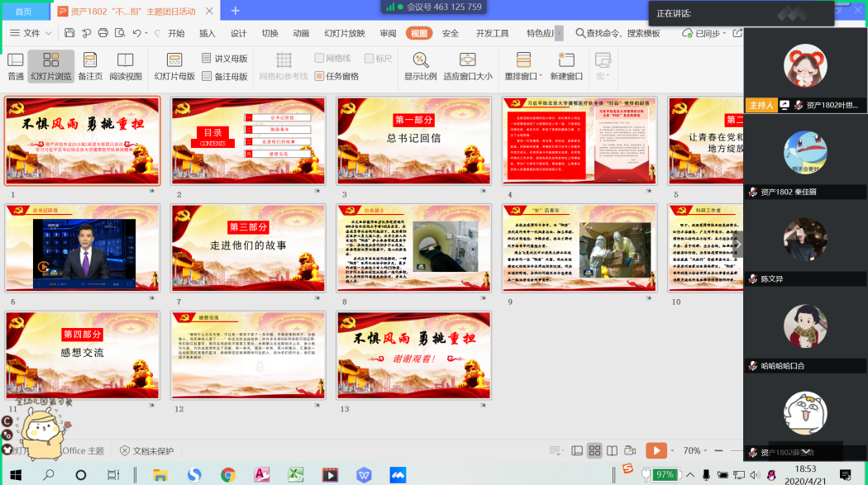The width and height of the screenshot is (868, 485).
Task: Click the Save icon in the quick toolbar
Action: pos(69,33)
